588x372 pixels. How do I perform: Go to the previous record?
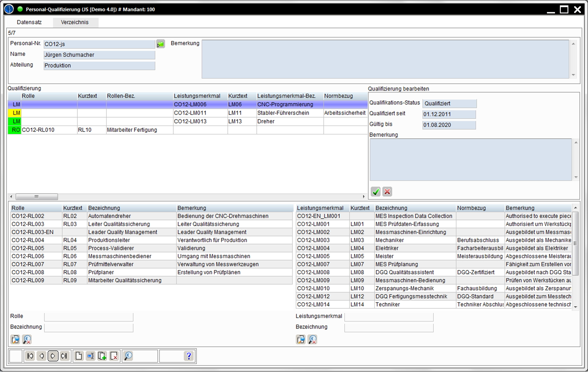click(42, 356)
